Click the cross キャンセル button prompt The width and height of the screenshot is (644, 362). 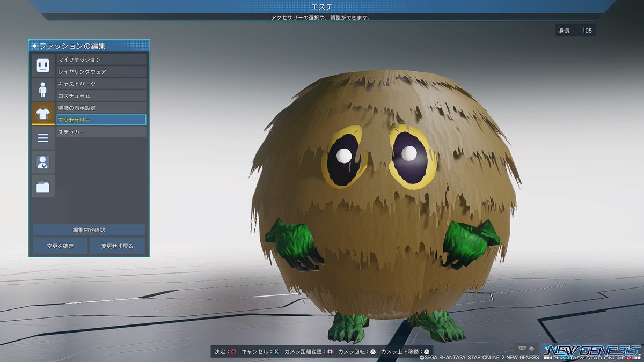point(276,352)
